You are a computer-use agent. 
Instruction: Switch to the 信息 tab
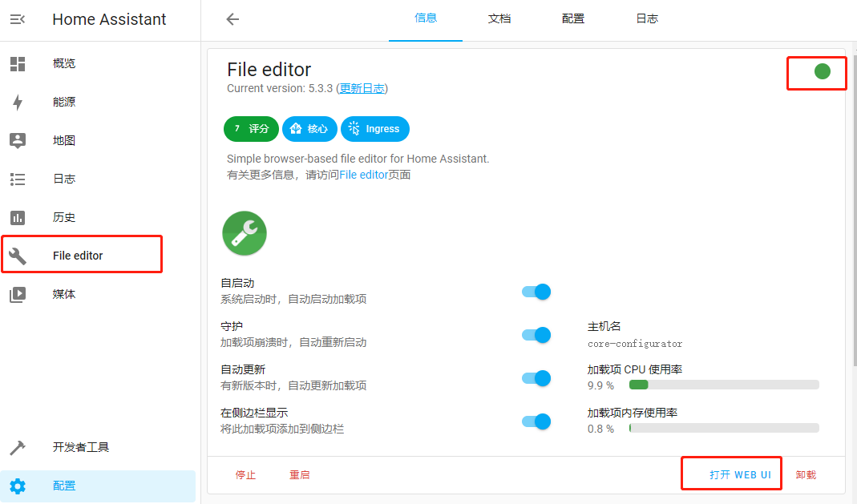click(425, 19)
